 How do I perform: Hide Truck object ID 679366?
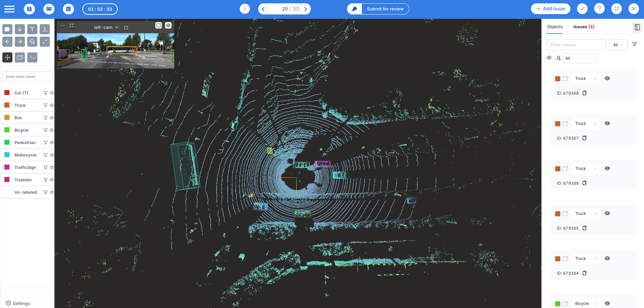607,169
